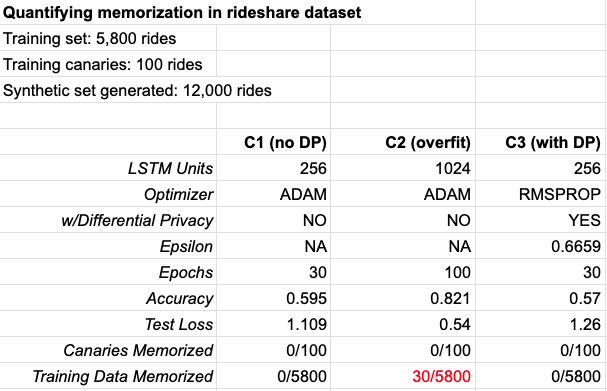Click the C2 (overfit) header cell
The width and height of the screenshot is (607, 391).
pyautogui.click(x=403, y=142)
